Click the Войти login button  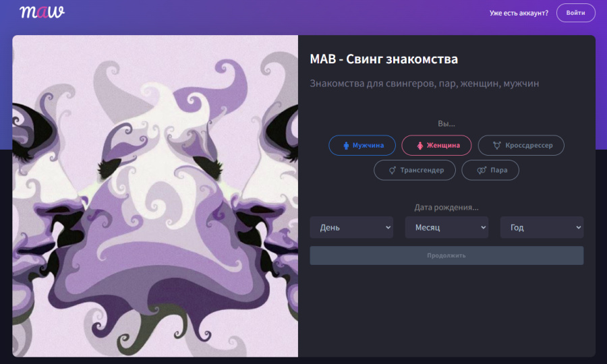[x=576, y=13]
